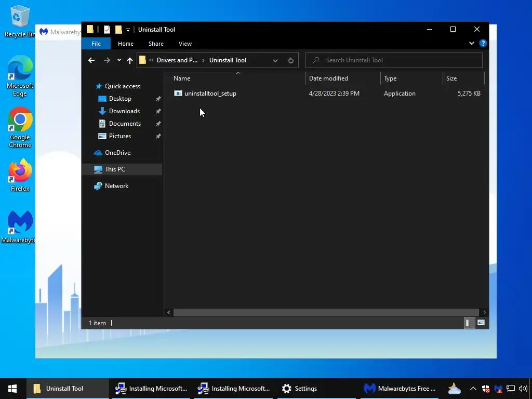Viewport: 532px width, 399px height.
Task: Switch to large icons view layout
Action: tap(481, 323)
